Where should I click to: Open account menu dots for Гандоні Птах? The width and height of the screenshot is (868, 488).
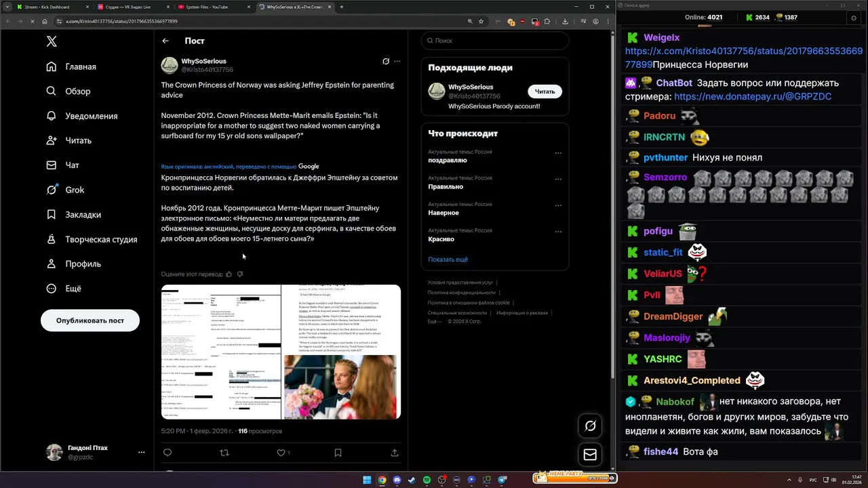(x=141, y=452)
